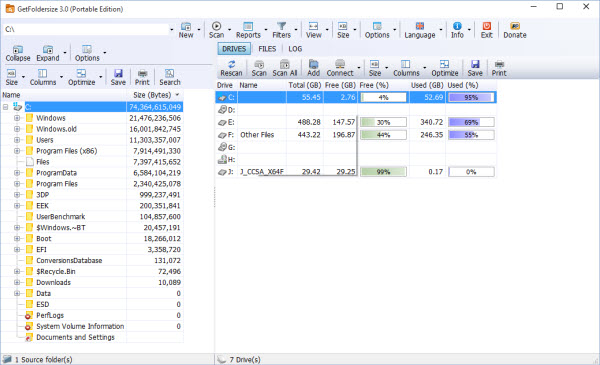Switch to the LOG tab
Image resolution: width=600 pixels, height=365 pixels.
pos(295,49)
